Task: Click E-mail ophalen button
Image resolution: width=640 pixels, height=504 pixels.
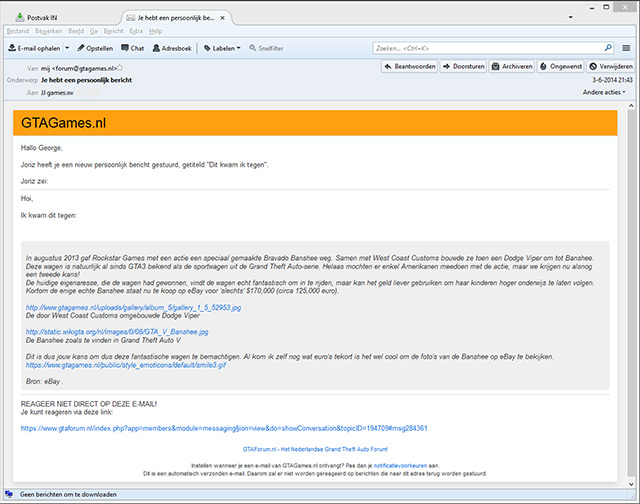Action: point(35,48)
